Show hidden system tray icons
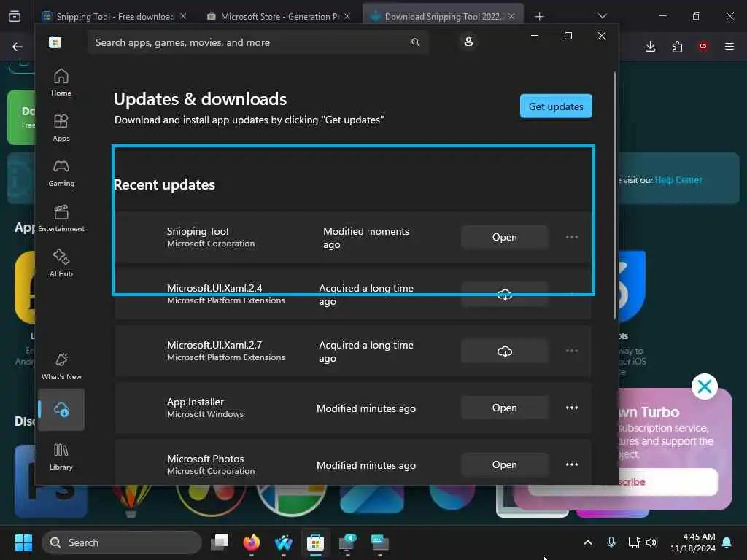 point(588,542)
